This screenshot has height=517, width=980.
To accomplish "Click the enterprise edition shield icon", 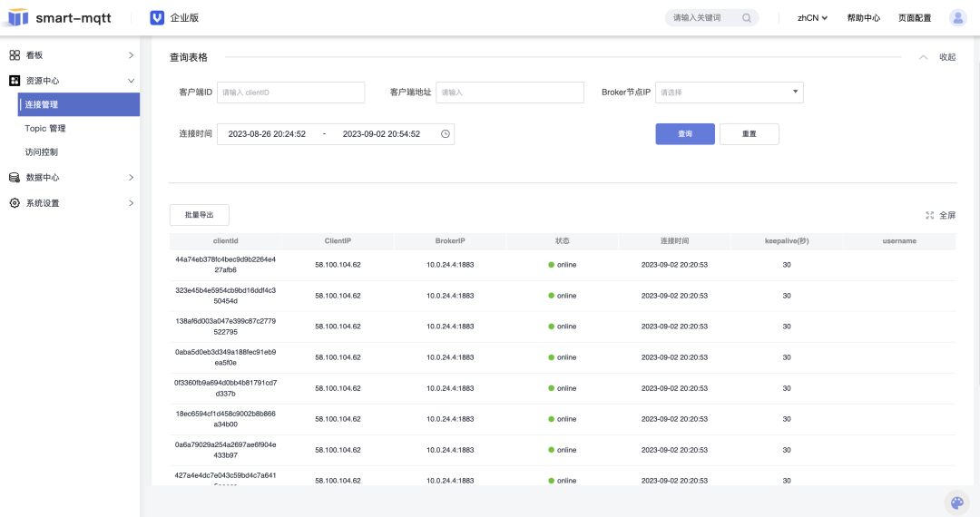I will 157,17.
